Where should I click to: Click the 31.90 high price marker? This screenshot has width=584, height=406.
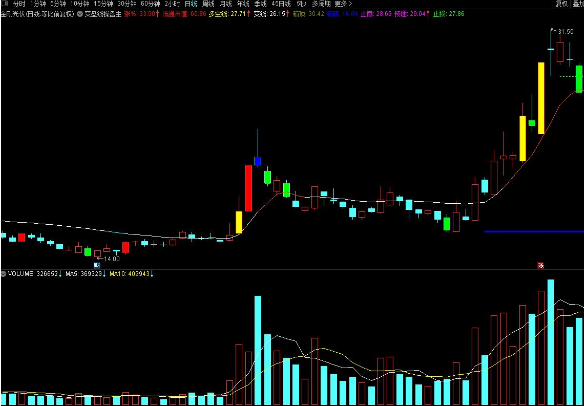[566, 32]
